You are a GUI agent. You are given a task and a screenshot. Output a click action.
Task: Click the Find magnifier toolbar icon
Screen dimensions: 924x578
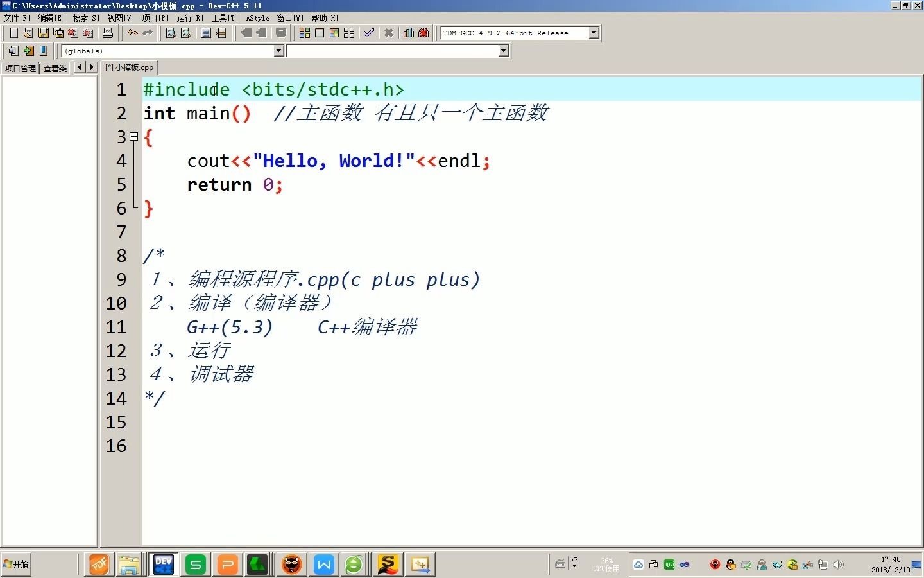pos(171,33)
